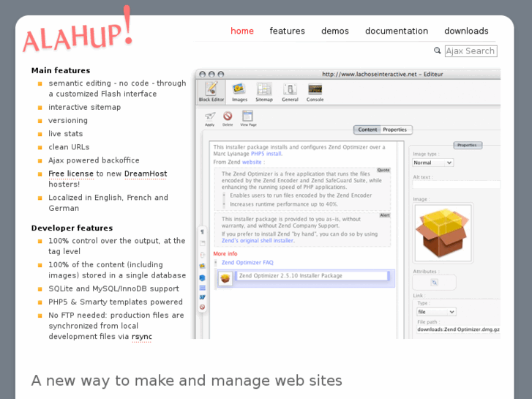Click the magnifier icon beside Ajax Search
This screenshot has height=399, width=532.
pos(438,51)
